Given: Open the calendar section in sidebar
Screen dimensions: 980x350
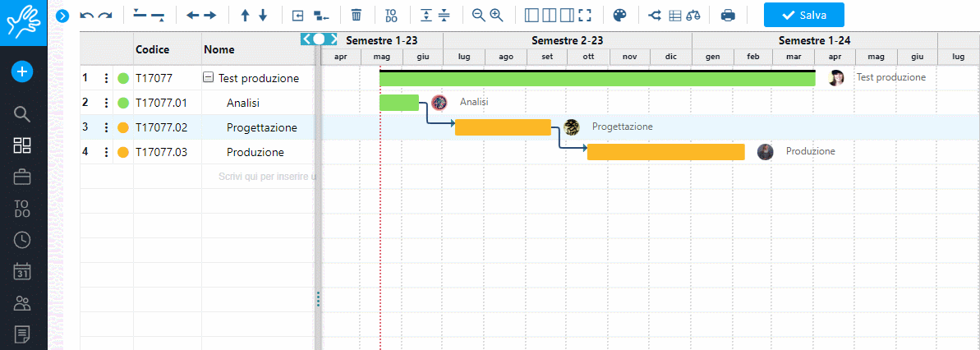Looking at the screenshot, I should 23,271.
